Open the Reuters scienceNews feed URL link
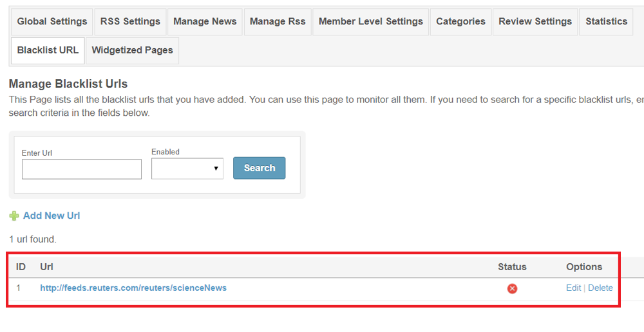Screen dimensions: 644x332 pos(133,288)
